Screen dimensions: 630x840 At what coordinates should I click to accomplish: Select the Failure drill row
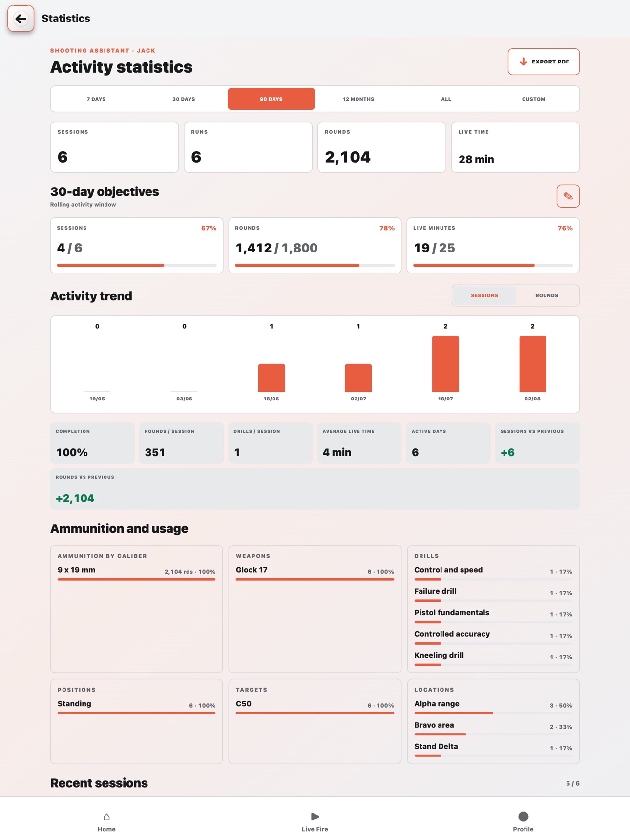pos(493,594)
